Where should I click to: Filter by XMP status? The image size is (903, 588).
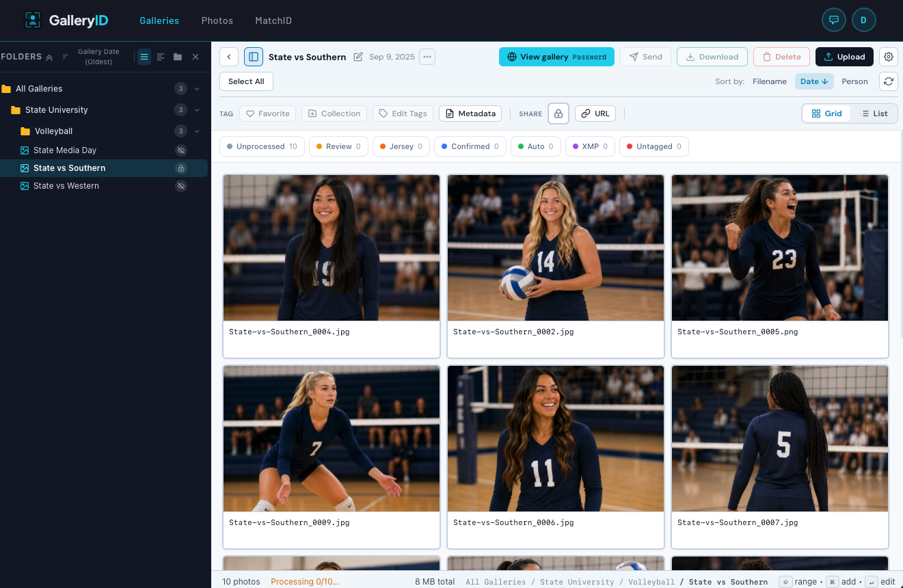(591, 146)
